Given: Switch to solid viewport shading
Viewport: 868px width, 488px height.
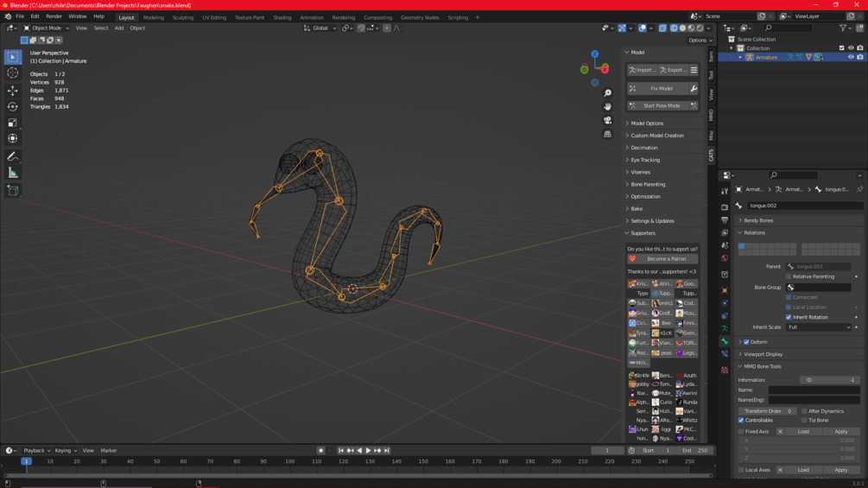Looking at the screenshot, I should point(682,28).
